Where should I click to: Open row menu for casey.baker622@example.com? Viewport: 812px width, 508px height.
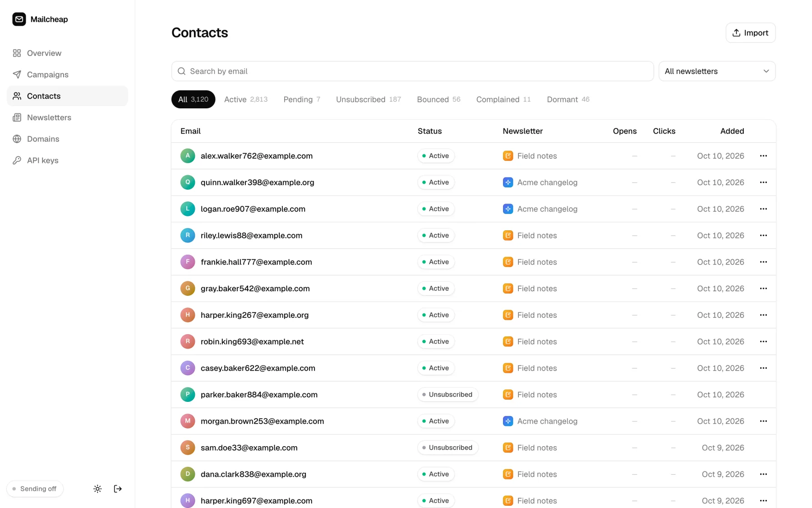763,368
